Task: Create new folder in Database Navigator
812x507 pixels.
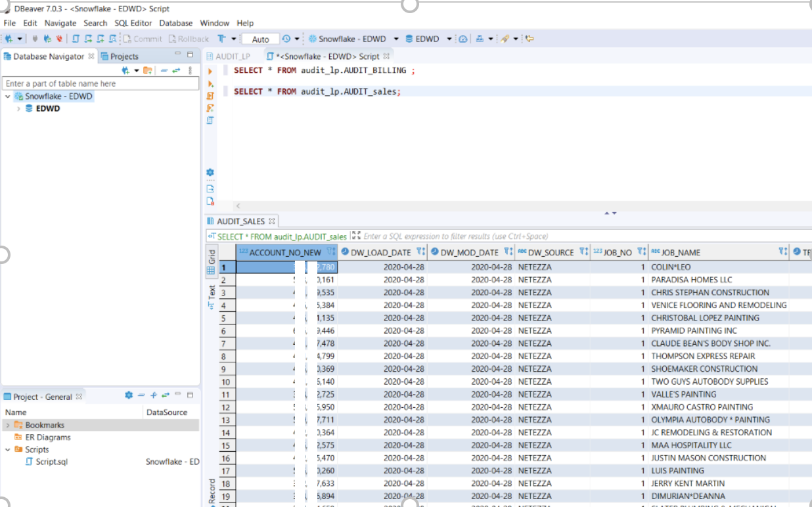Action: tap(148, 70)
